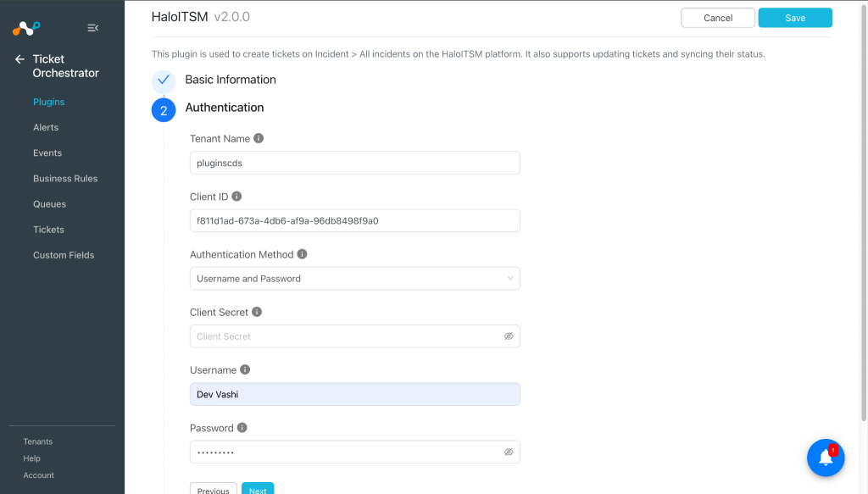Viewport: 868px width, 494px height.
Task: Open the notifications bell
Action: click(x=826, y=458)
